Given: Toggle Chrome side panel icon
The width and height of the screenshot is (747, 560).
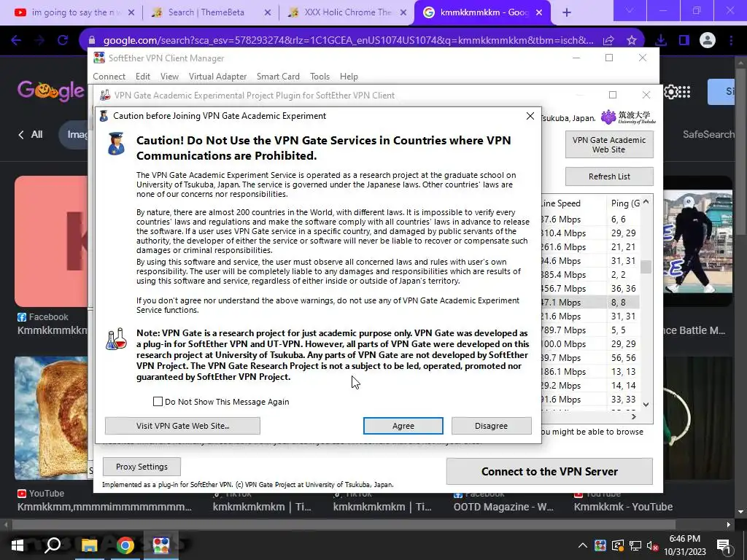Looking at the screenshot, I should tap(684, 41).
